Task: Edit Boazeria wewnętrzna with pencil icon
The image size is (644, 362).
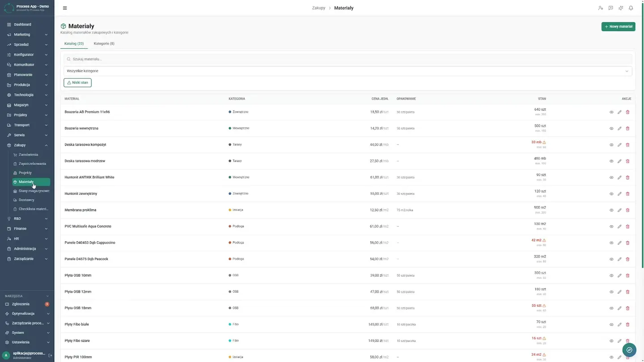Action: click(x=619, y=129)
